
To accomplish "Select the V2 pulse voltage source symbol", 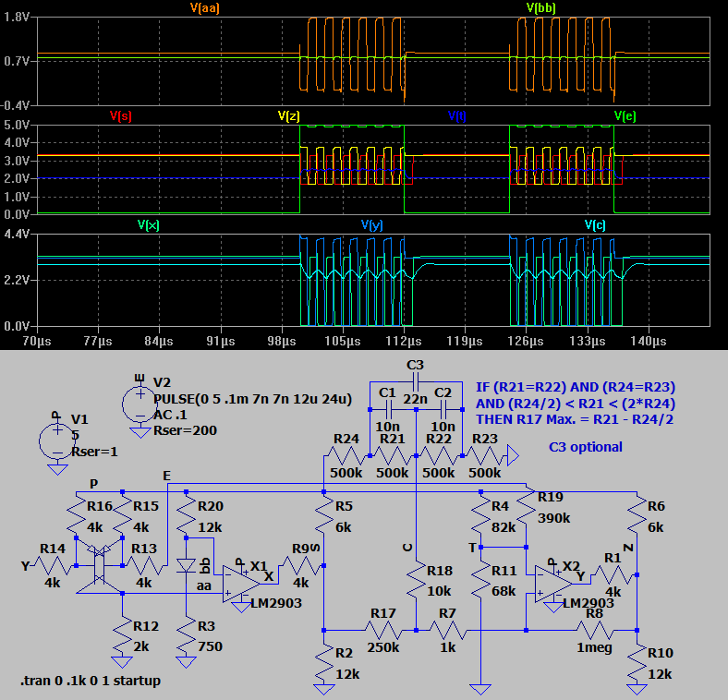I will pos(139,402).
